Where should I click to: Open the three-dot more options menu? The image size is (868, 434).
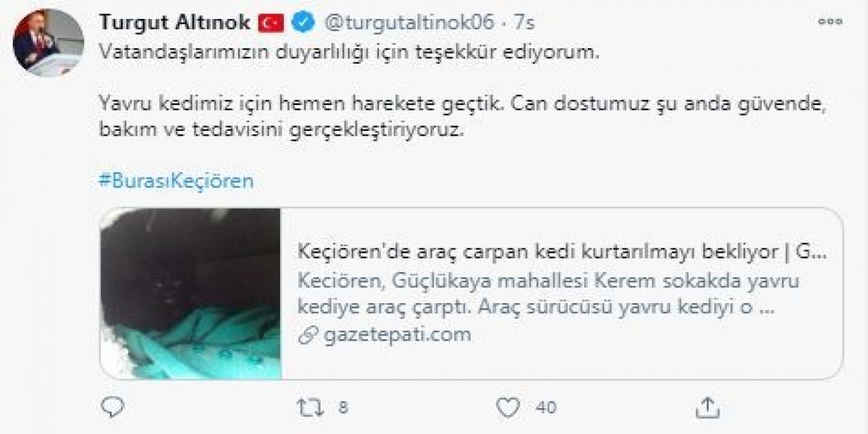pyautogui.click(x=831, y=22)
